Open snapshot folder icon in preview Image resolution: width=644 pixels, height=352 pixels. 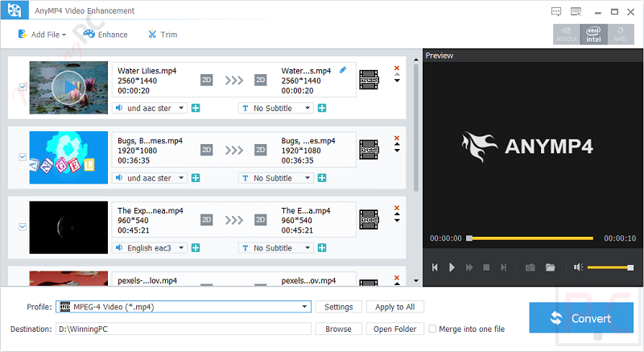click(x=551, y=267)
